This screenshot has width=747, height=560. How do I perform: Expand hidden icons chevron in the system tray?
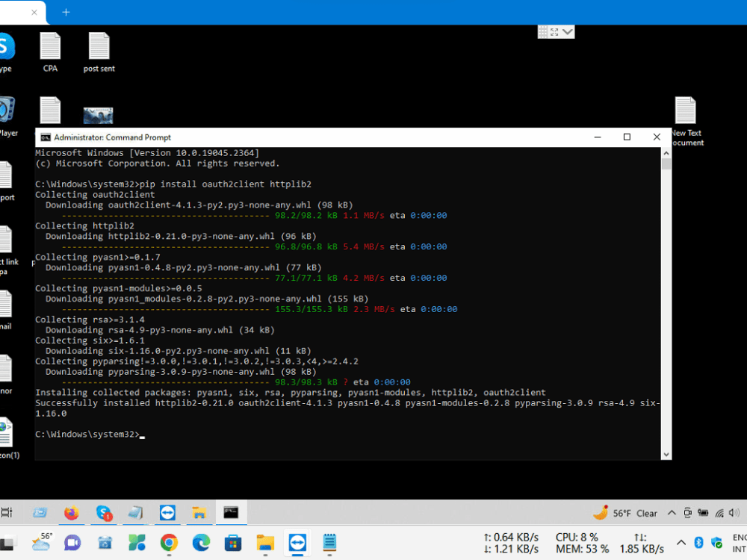681,542
